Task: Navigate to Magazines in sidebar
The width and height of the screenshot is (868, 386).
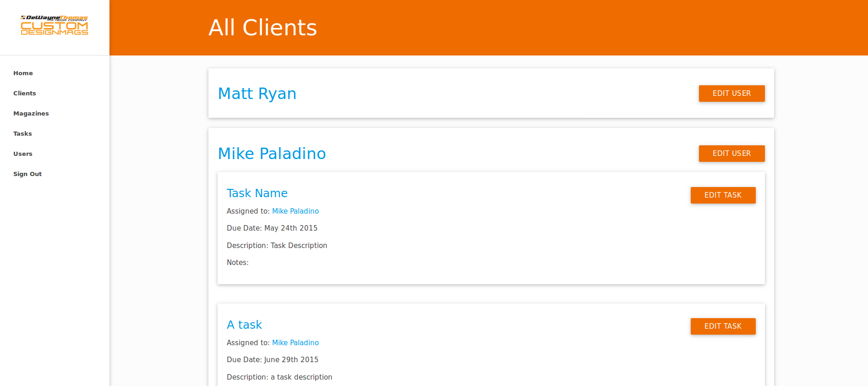Action: tap(31, 114)
